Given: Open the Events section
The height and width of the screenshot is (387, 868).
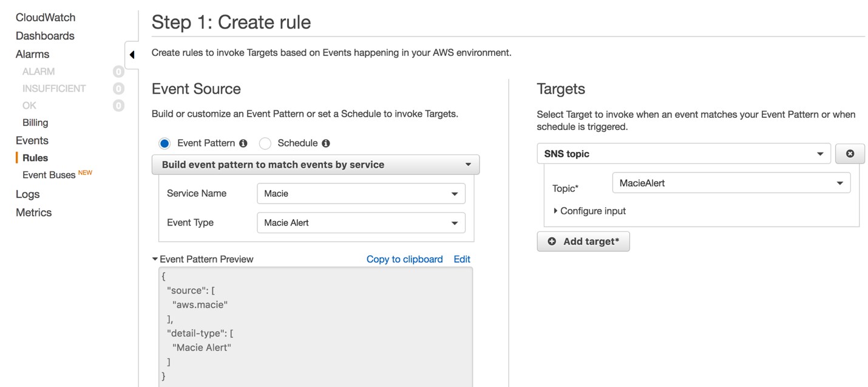Looking at the screenshot, I should click(x=32, y=140).
